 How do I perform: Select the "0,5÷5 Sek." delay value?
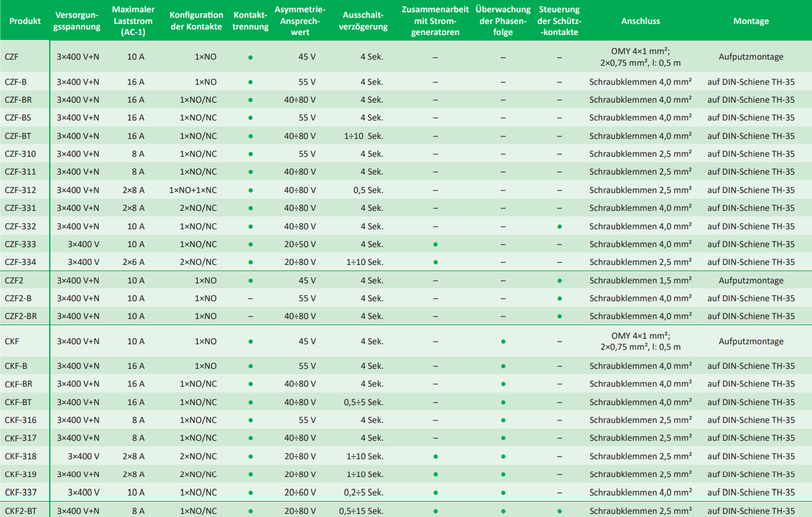(x=364, y=402)
